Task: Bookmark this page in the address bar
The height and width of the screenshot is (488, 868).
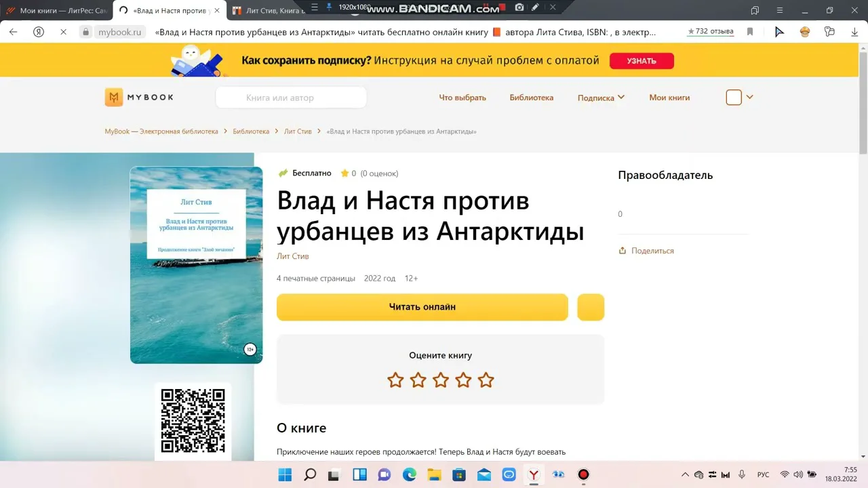Action: 750,32
